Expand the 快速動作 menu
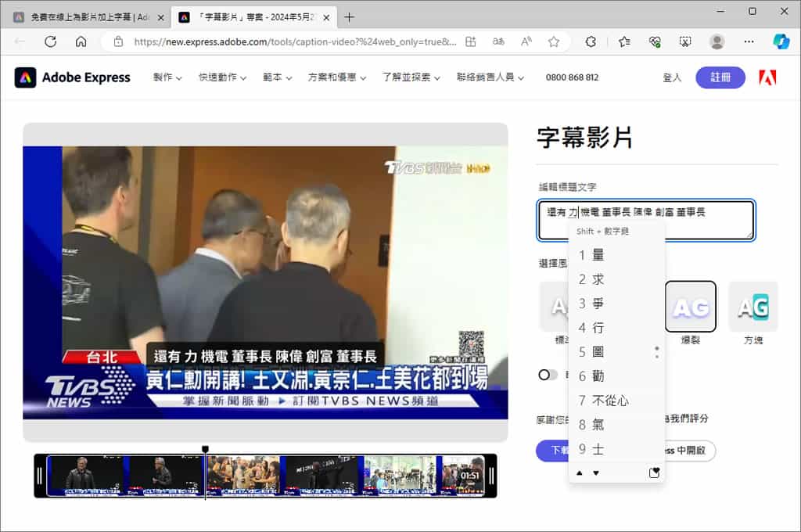This screenshot has width=801, height=532. (222, 77)
